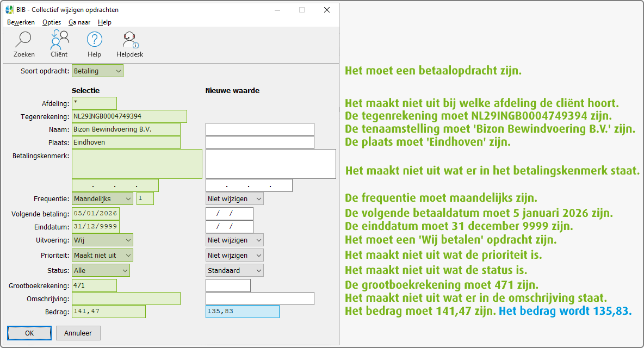Open the Cliënt toolbar icon
Viewport: 644px width, 348px height.
[x=59, y=40]
